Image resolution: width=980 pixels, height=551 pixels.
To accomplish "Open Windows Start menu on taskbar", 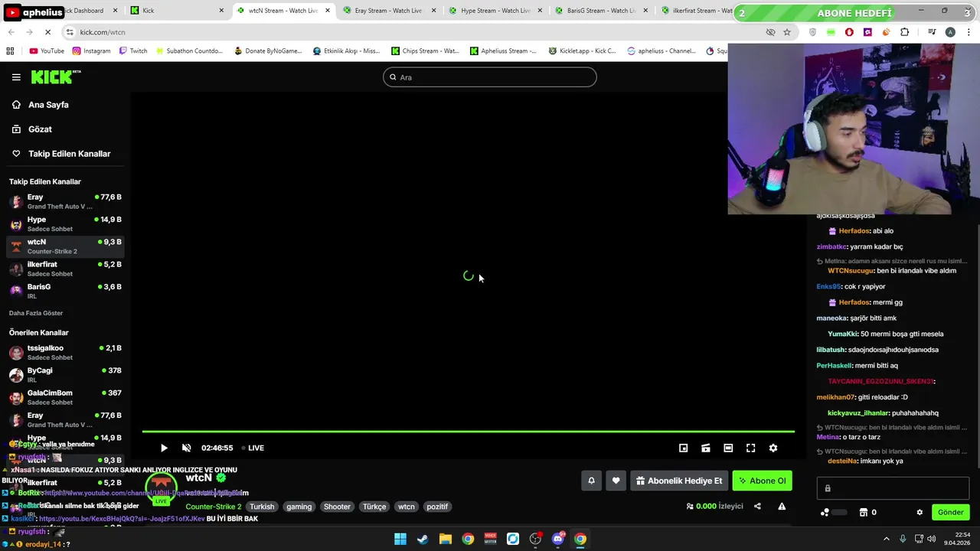I will point(400,539).
